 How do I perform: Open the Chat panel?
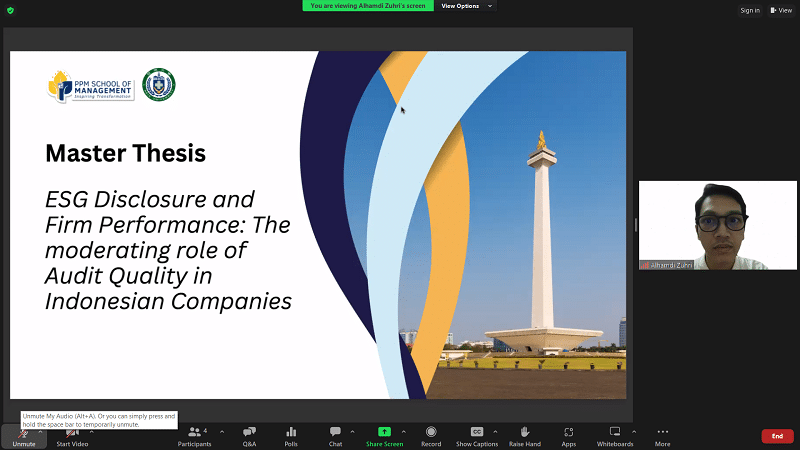point(335,436)
